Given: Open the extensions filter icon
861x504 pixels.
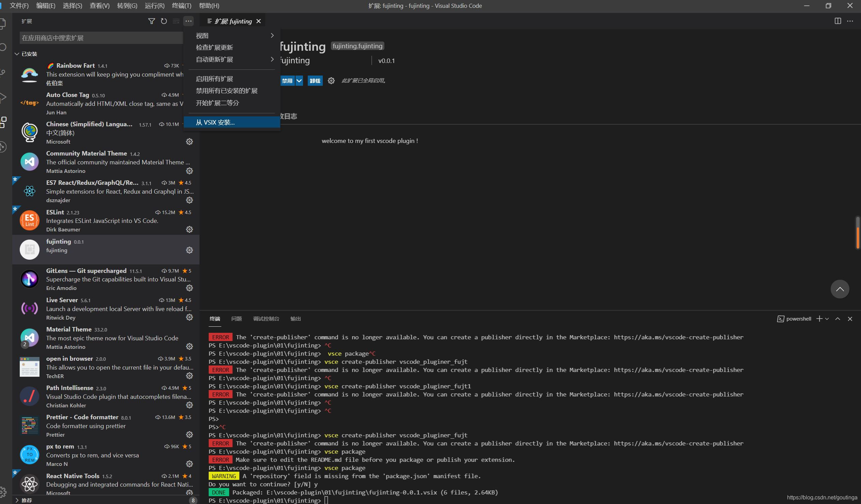Looking at the screenshot, I should [x=152, y=21].
